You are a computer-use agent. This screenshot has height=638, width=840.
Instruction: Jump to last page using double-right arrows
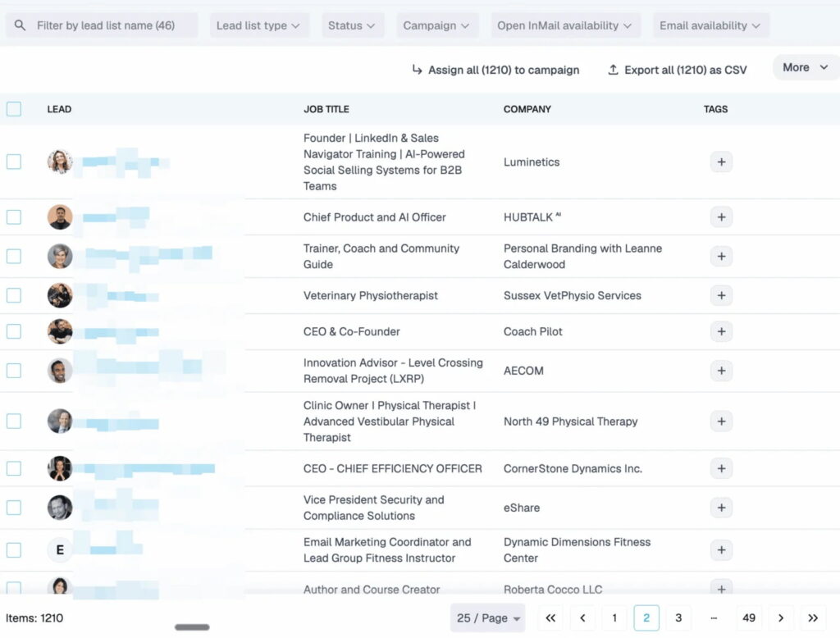coord(813,617)
